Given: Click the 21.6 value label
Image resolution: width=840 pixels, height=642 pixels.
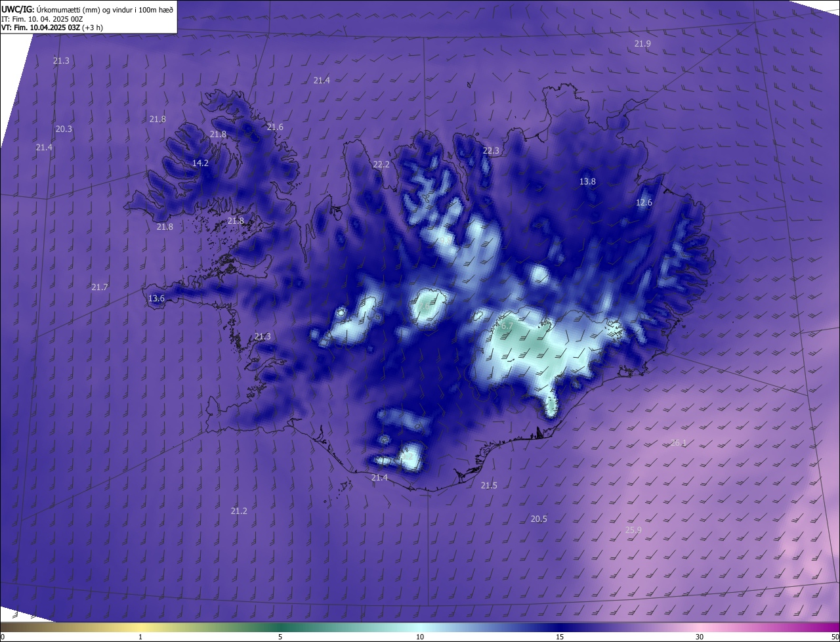Looking at the screenshot, I should click(275, 127).
